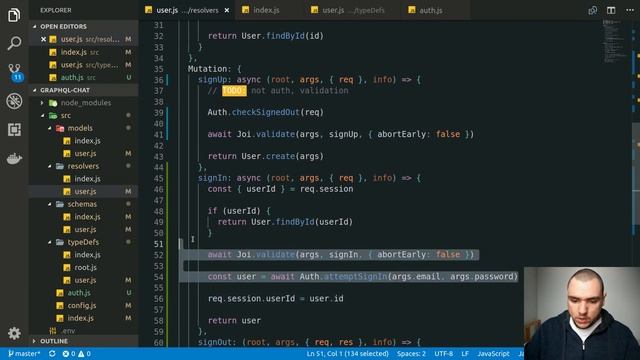Change indentation via Spaces: 2

(411, 353)
